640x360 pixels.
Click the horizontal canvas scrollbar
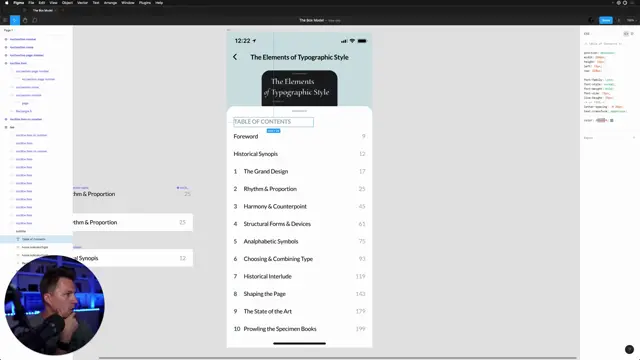(338, 358)
